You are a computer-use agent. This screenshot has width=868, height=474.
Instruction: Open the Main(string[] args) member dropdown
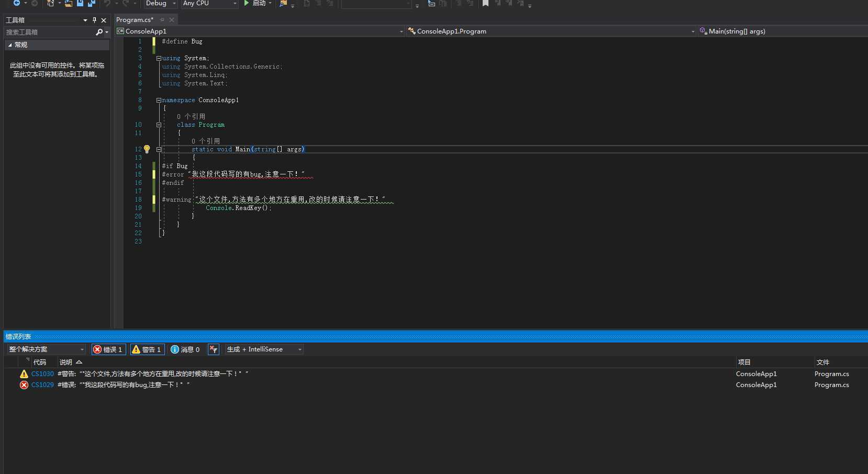pos(783,31)
